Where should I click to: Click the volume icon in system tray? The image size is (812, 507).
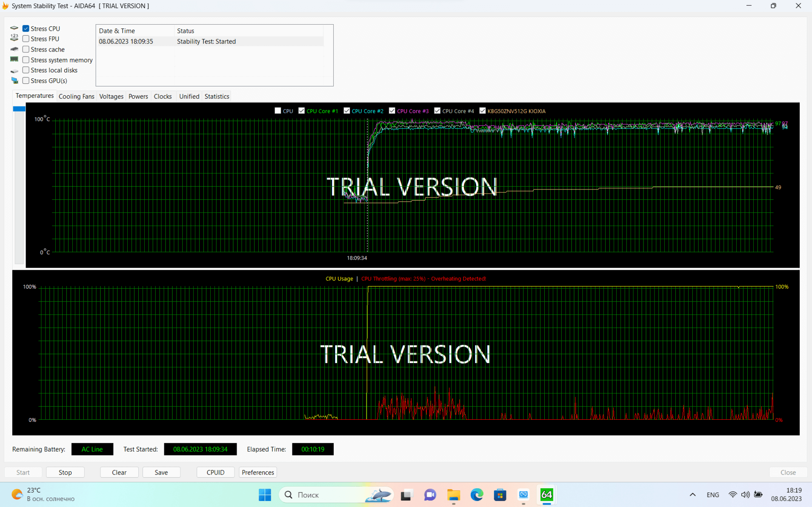coord(745,495)
